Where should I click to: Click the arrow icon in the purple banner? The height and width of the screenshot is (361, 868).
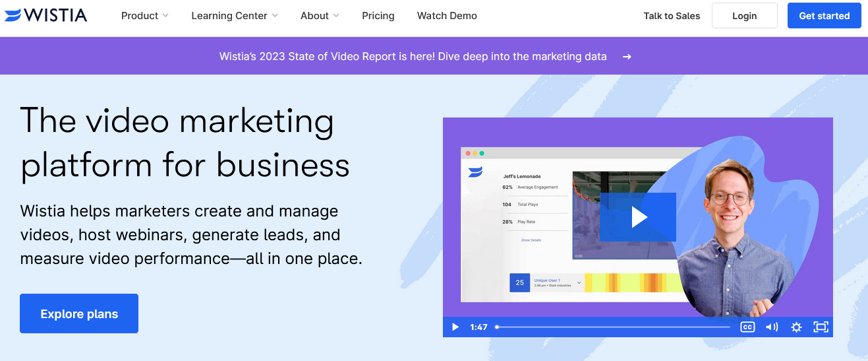[x=627, y=57]
